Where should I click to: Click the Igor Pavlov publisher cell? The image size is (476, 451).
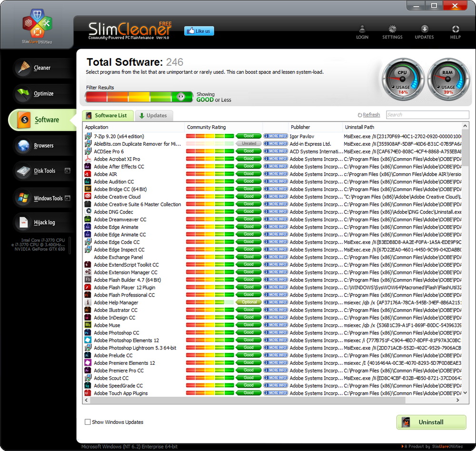tap(302, 136)
